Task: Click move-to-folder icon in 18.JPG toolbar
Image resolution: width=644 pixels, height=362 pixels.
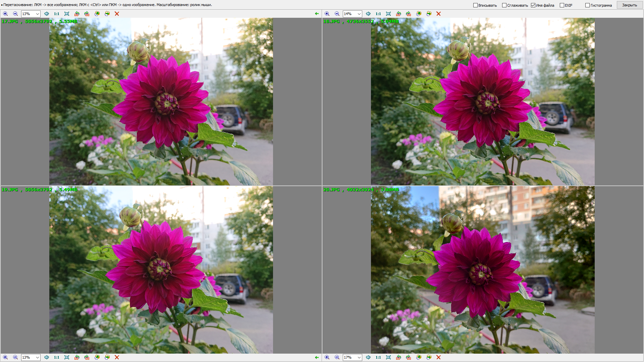Action: [429, 14]
